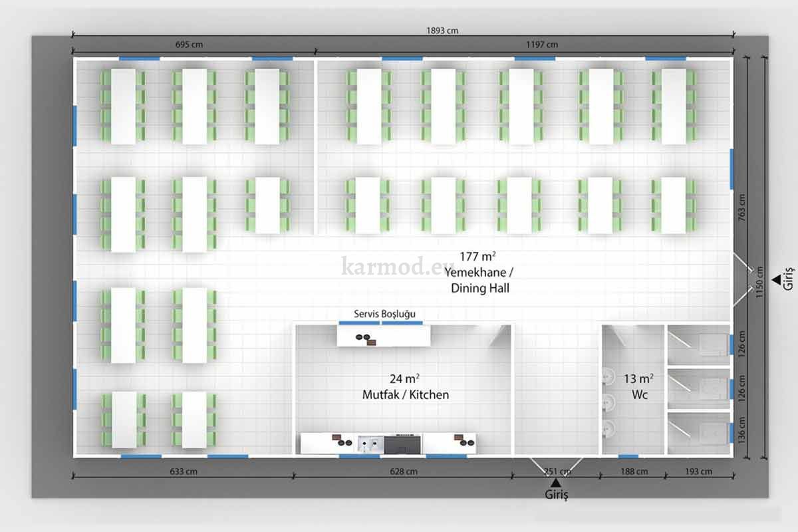Click the double door on the right wall

click(740, 279)
